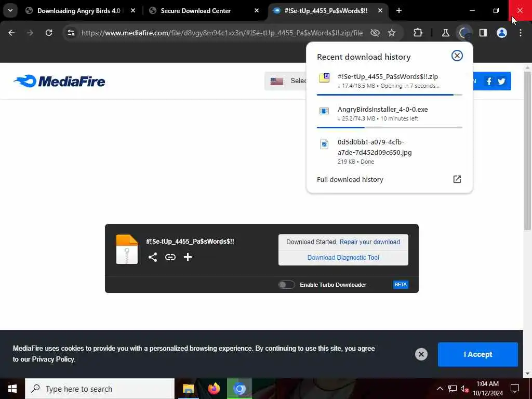Open full download history external icon

457,179
